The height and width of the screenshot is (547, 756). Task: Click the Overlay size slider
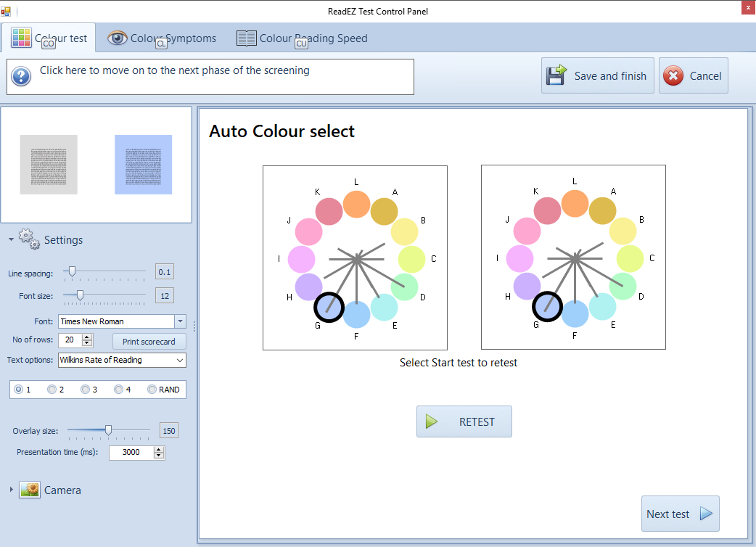pos(108,431)
